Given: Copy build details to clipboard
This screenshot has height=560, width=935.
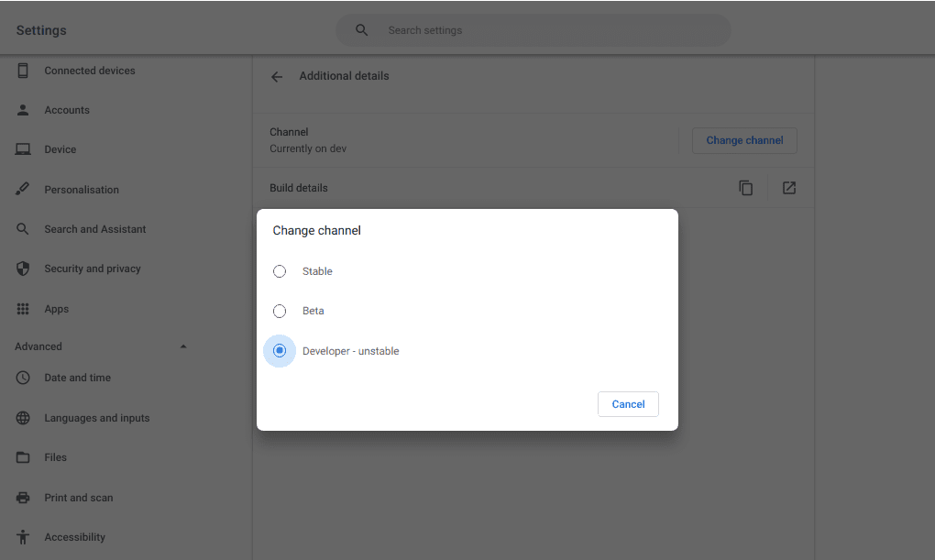Looking at the screenshot, I should pyautogui.click(x=745, y=188).
